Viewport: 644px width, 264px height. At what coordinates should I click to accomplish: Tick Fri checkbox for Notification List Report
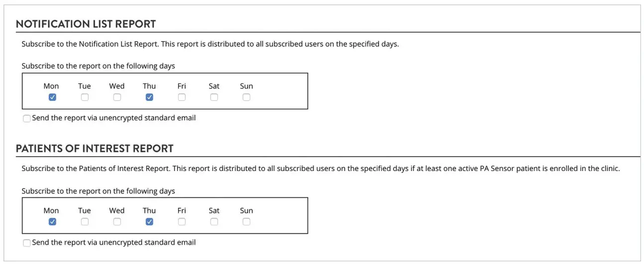[182, 97]
